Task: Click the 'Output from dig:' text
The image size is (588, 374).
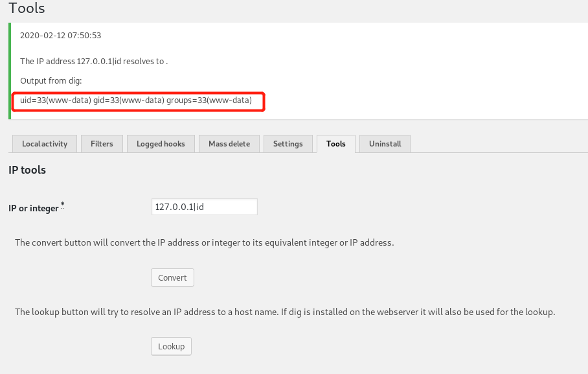Action: [51, 80]
